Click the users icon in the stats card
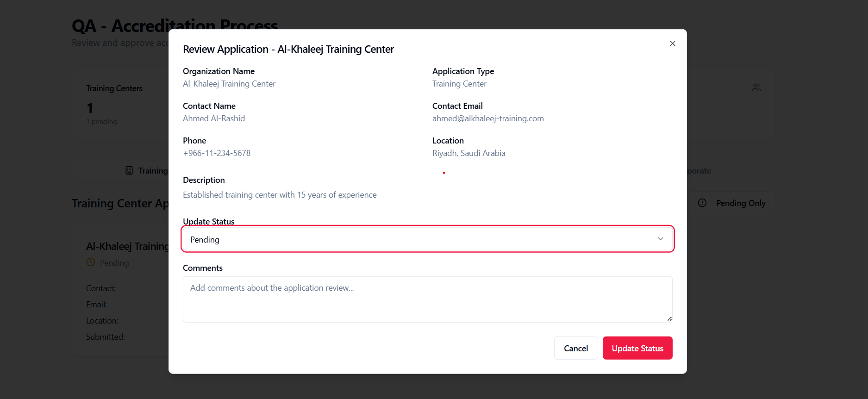Screen dimensions: 868x399 click(756, 87)
